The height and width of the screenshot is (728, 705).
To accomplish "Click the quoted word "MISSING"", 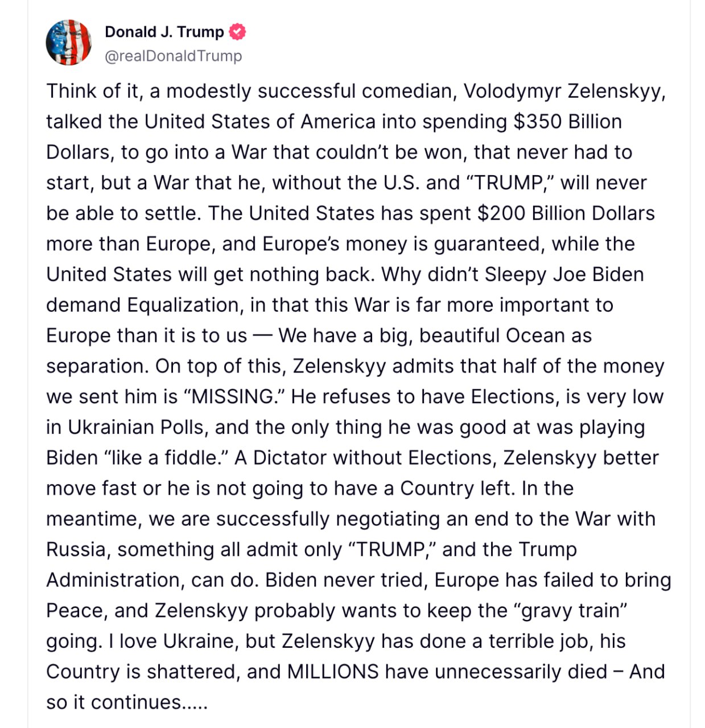I will coord(234,396).
